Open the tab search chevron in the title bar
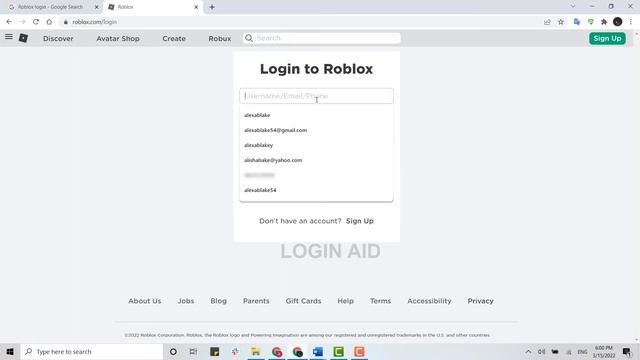Viewport: 640px width, 360px height. click(573, 7)
